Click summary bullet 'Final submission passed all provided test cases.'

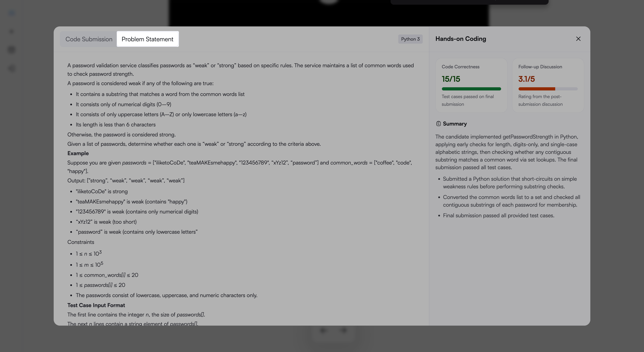click(499, 215)
